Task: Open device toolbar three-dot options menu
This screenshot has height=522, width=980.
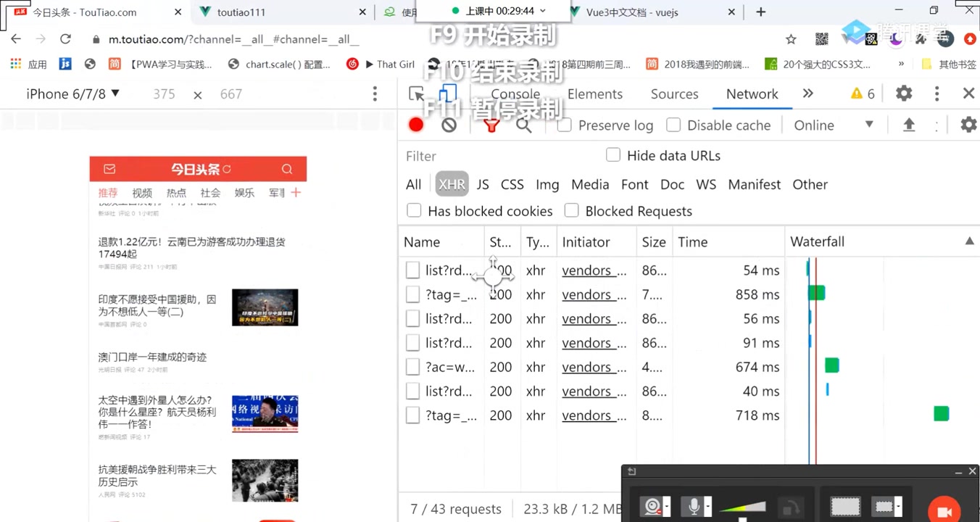Action: (375, 94)
